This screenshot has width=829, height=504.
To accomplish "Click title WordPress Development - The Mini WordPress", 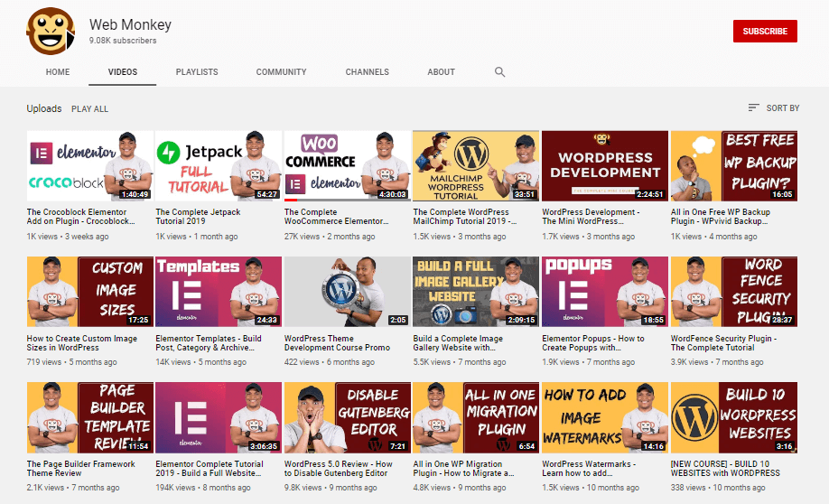I will click(x=591, y=216).
